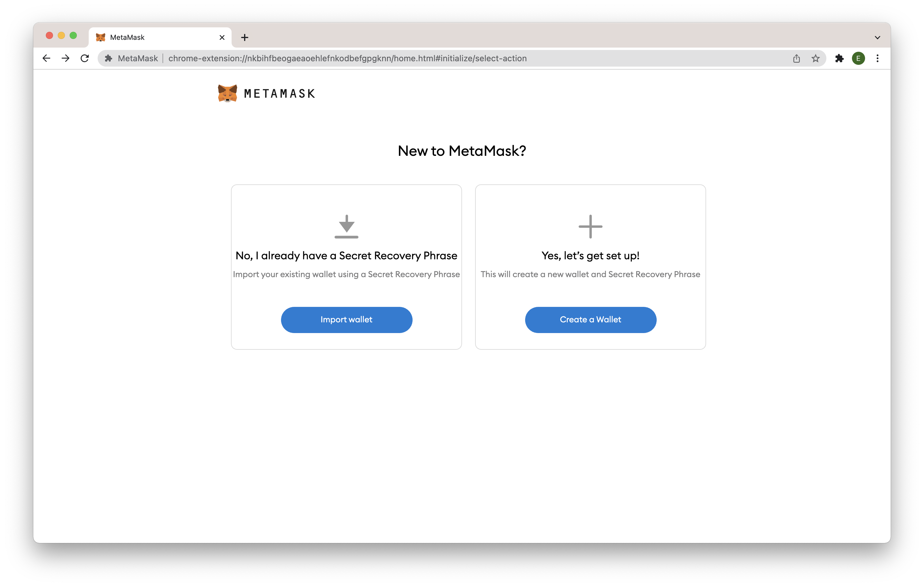Click the back navigation arrow
The height and width of the screenshot is (587, 924).
pyautogui.click(x=46, y=59)
